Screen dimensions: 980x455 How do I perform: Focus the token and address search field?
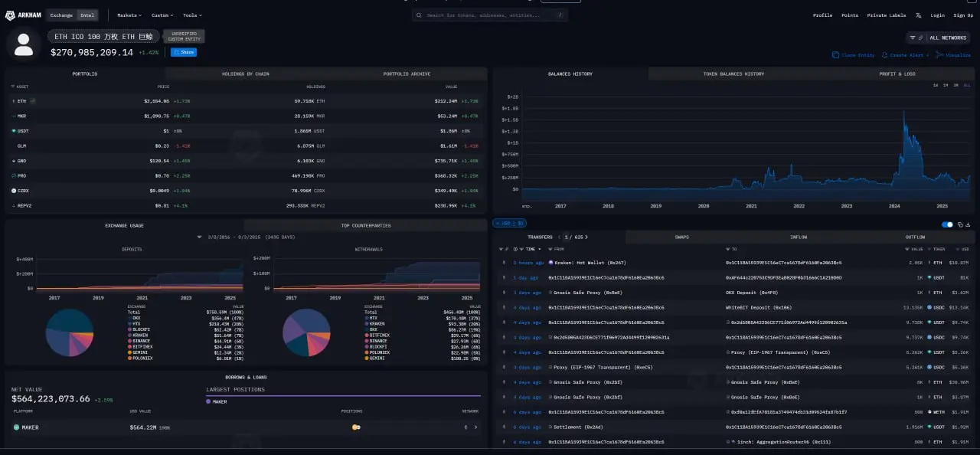click(490, 15)
